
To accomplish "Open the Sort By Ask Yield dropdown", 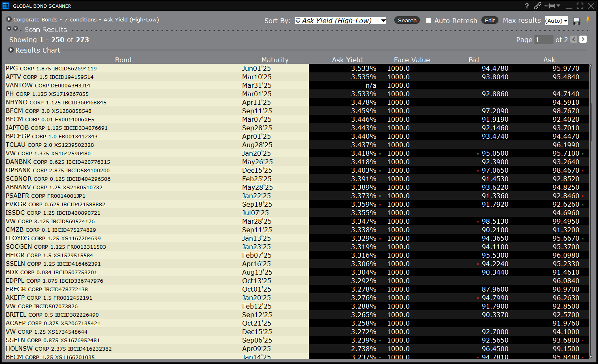I will 340,20.
